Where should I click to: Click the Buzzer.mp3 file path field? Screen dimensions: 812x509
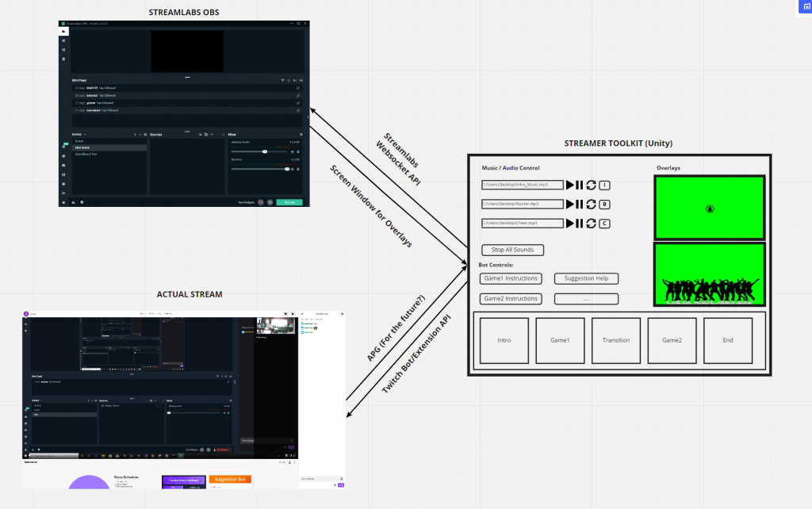[522, 204]
